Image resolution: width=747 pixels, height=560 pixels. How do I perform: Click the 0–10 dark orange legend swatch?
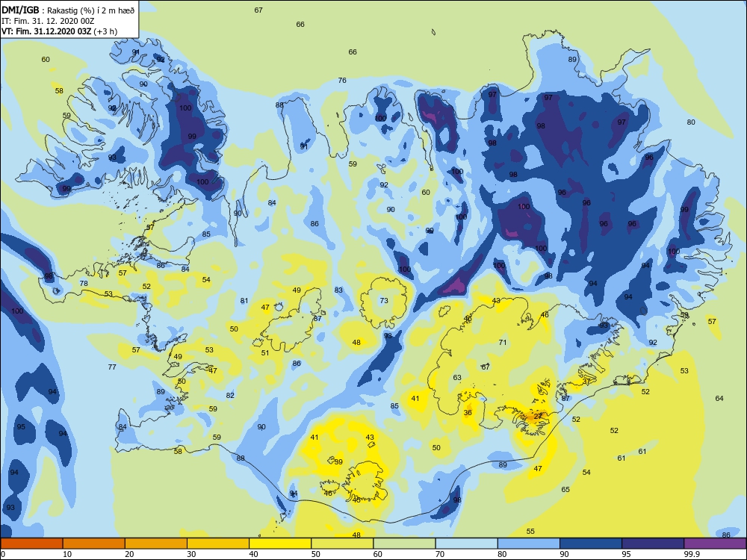coord(31,544)
